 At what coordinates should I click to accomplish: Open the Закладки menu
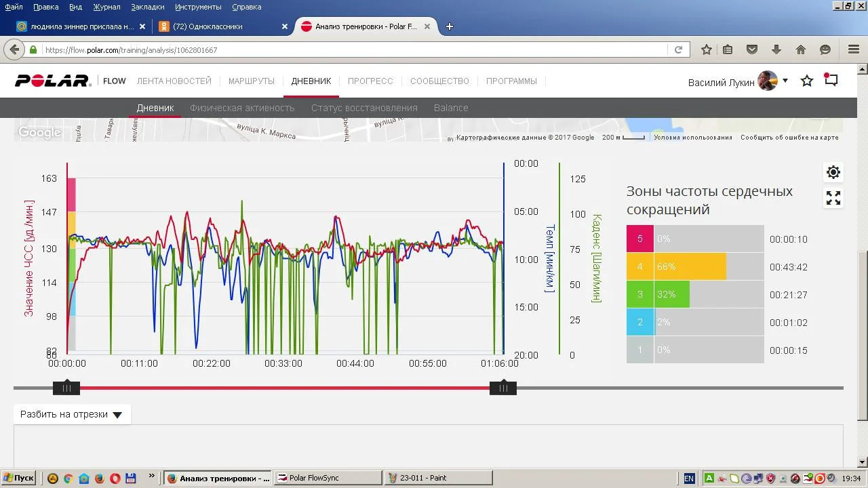click(147, 7)
